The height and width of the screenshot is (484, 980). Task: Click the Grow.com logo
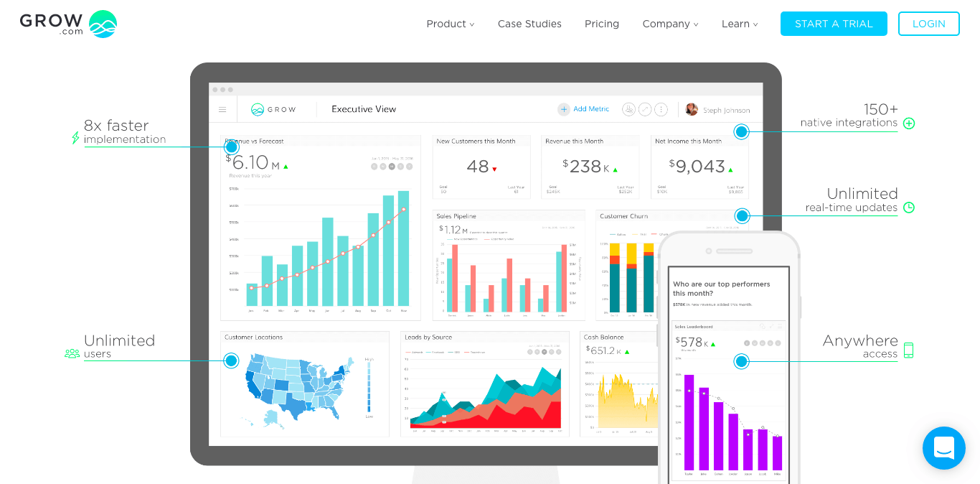pos(68,24)
